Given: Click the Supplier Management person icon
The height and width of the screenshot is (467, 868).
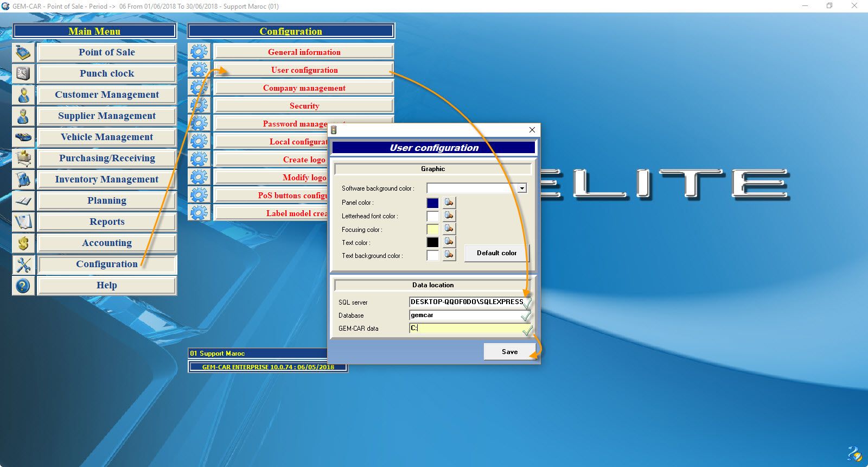Looking at the screenshot, I should tap(23, 116).
